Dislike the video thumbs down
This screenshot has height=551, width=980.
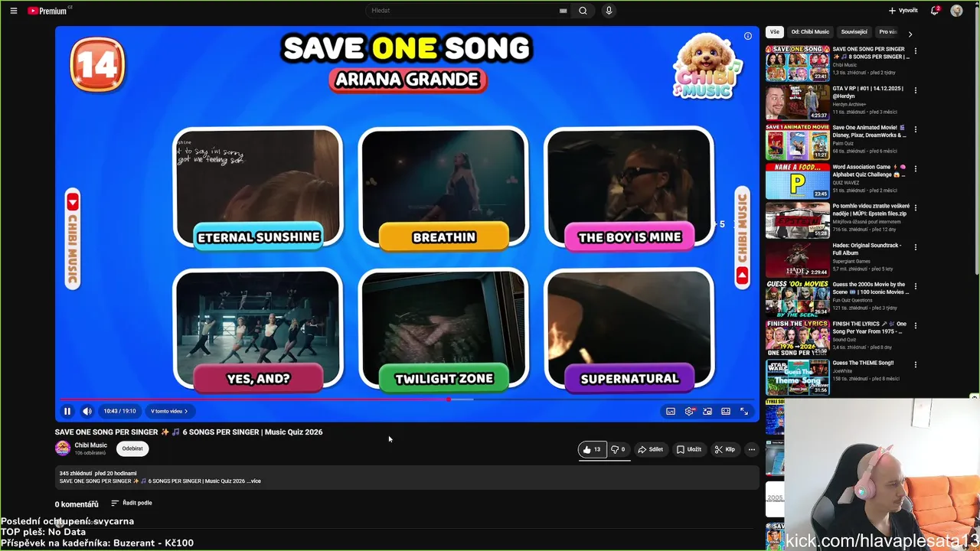618,449
